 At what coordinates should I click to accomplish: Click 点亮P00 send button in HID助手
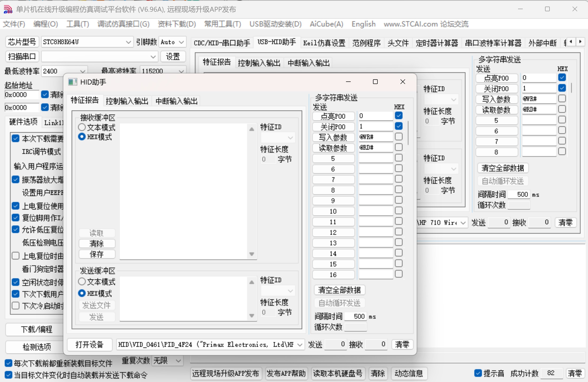click(333, 116)
